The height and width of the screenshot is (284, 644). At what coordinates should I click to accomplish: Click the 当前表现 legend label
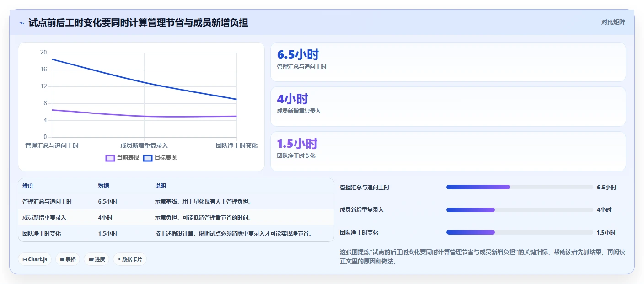[x=128, y=158]
